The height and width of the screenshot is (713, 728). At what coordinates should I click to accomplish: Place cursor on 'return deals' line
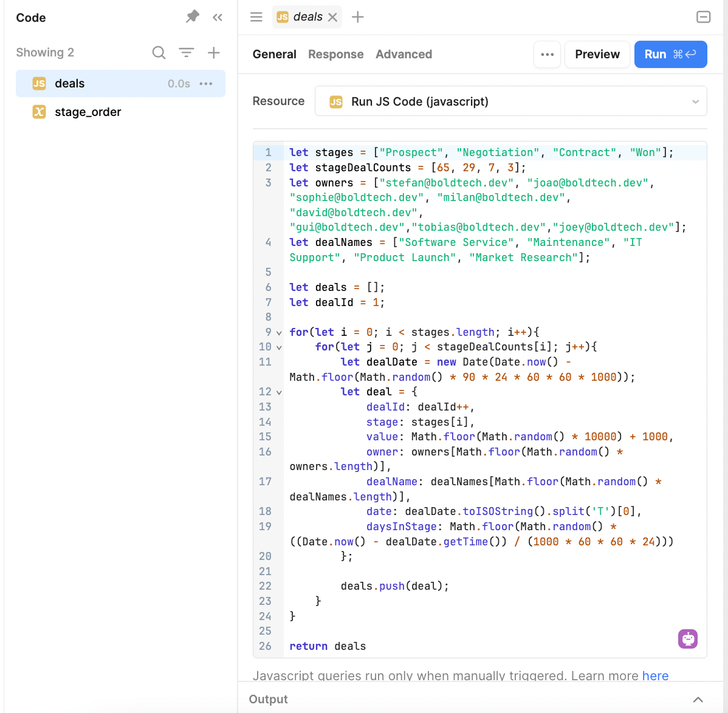tap(328, 646)
